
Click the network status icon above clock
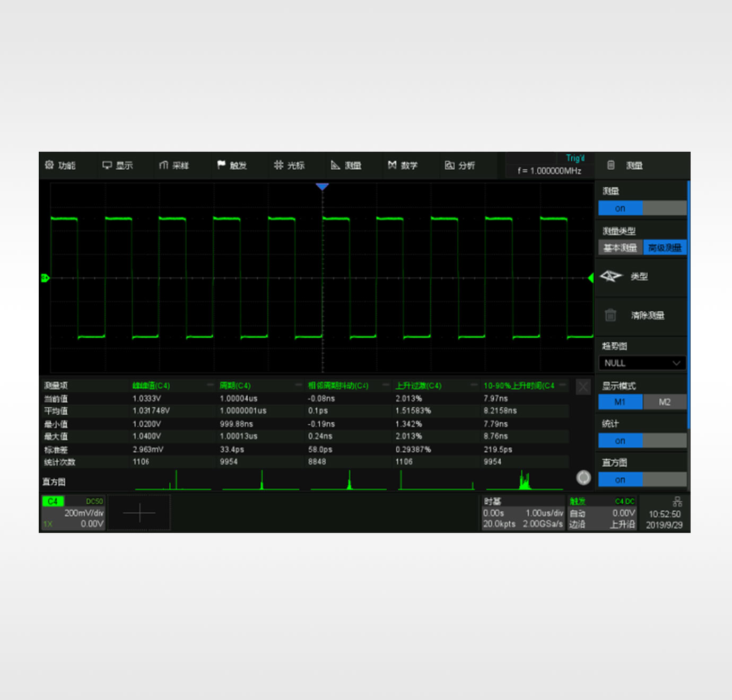click(677, 502)
